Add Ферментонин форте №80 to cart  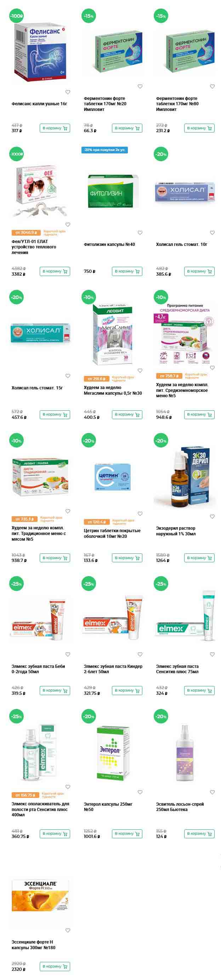(199, 128)
